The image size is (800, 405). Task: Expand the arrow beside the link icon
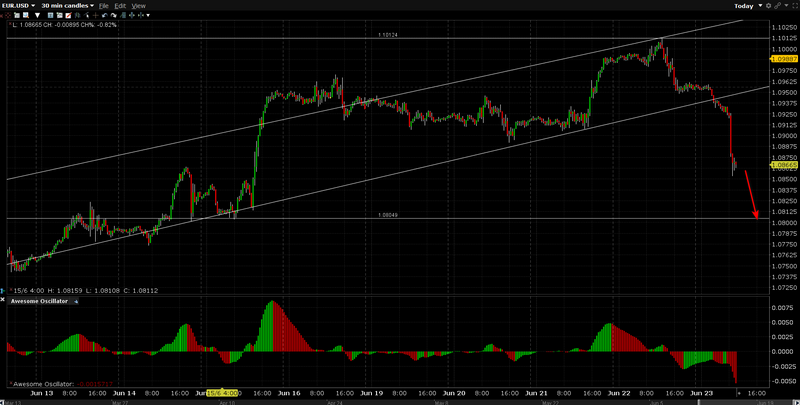786,5
